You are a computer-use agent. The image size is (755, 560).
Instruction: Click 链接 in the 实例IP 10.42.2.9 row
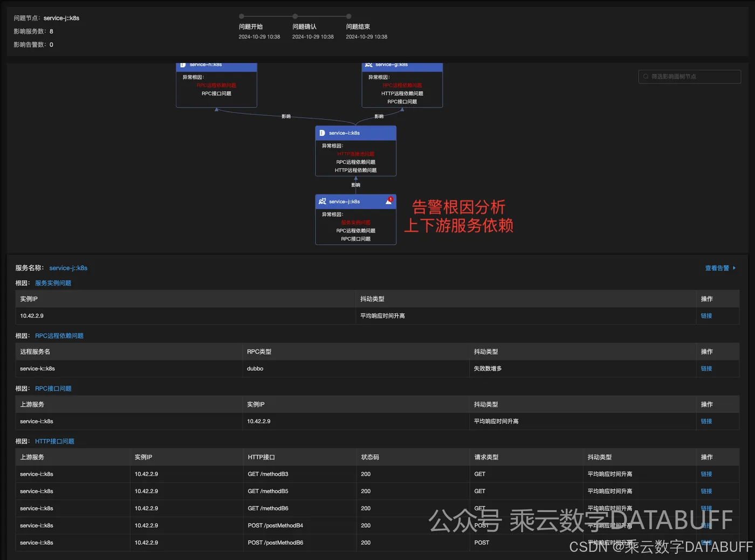(706, 316)
